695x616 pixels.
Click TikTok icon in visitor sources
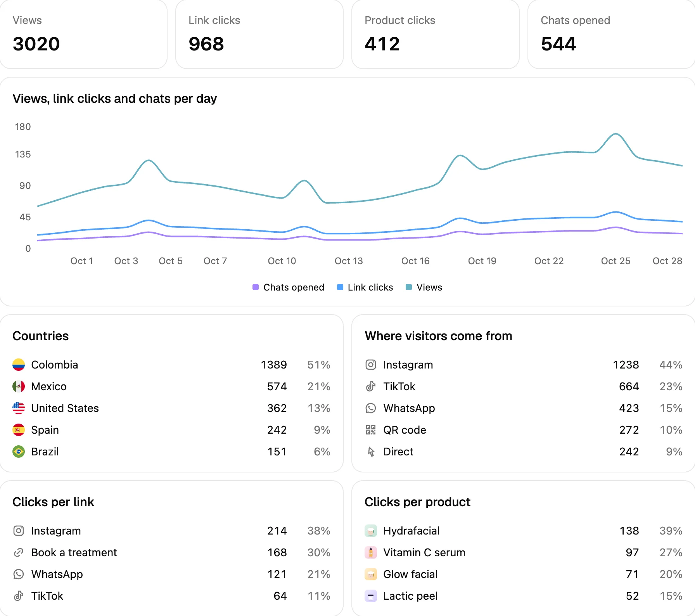pos(371,386)
